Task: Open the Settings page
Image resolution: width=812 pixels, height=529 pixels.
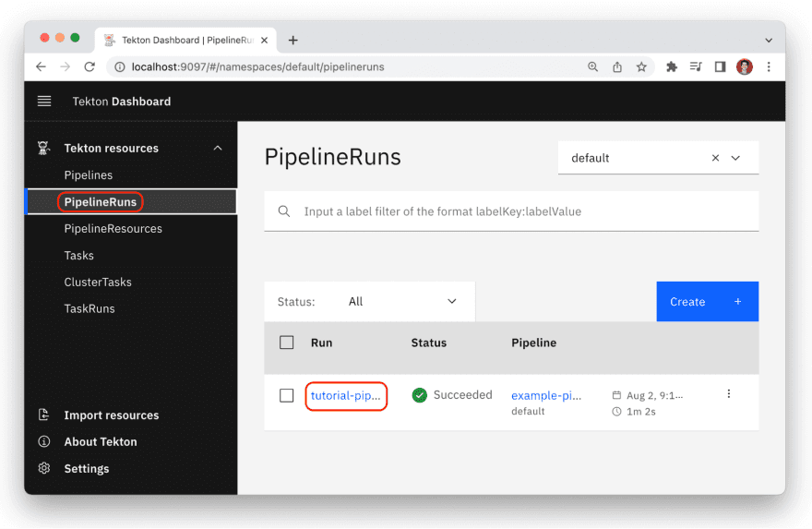Action: click(87, 468)
